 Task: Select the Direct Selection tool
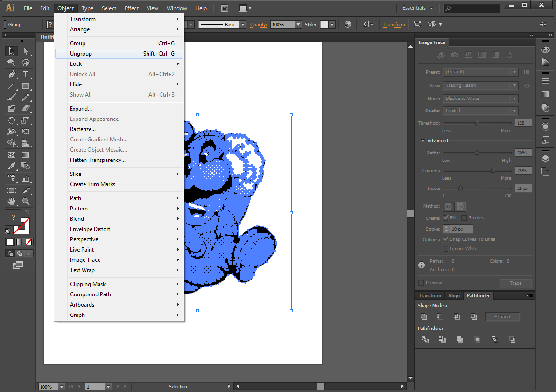26,51
